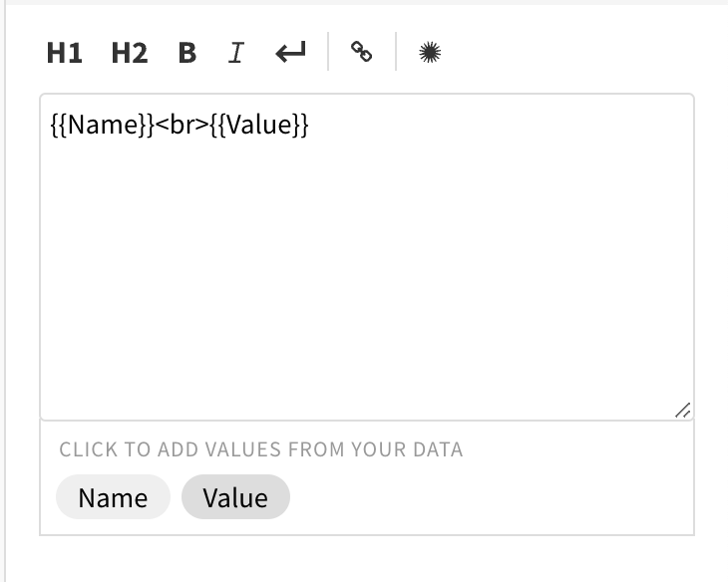Click the divider between the link and starburst icons
Image resolution: width=728 pixels, height=582 pixels.
tap(396, 52)
